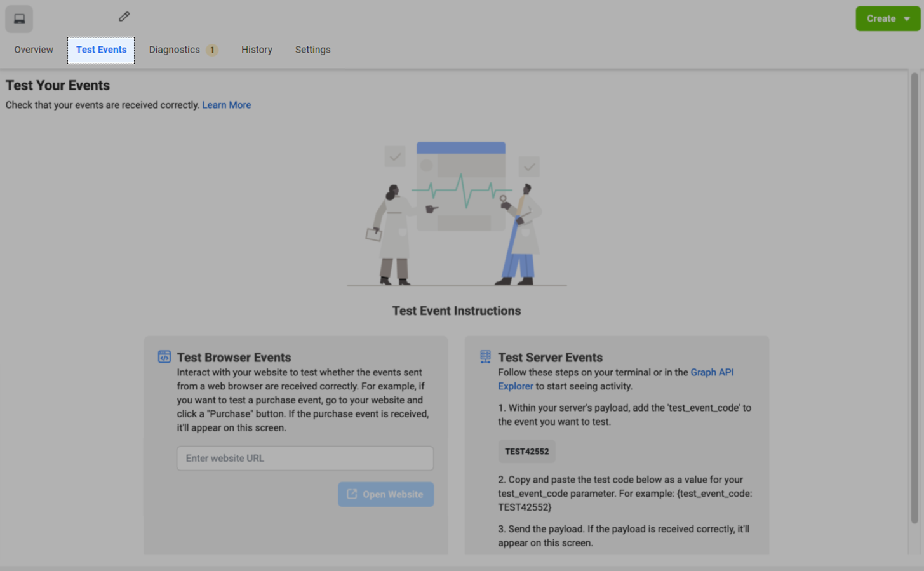The image size is (924, 571).
Task: Click the TEST42552 test code chip
Action: pyautogui.click(x=526, y=452)
